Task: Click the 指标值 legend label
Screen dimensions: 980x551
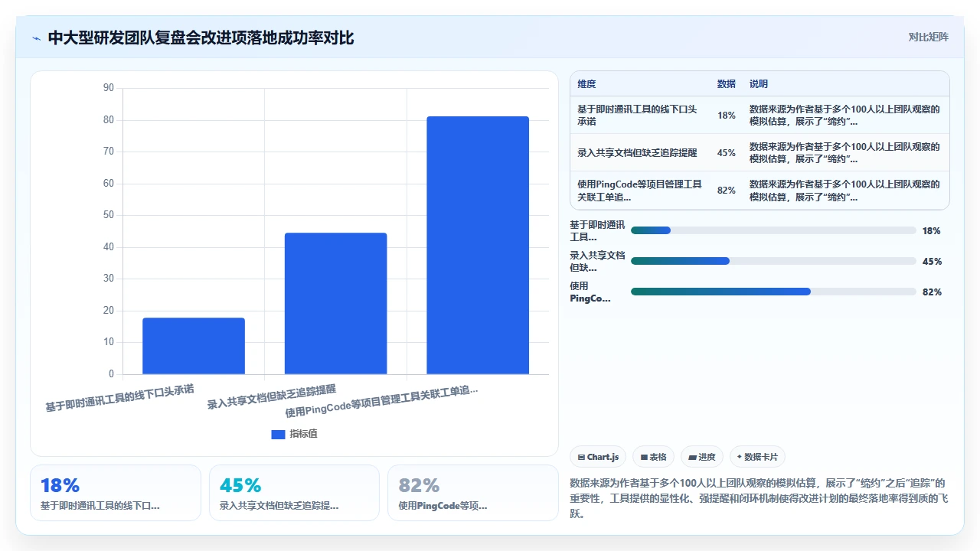Action: pos(303,434)
